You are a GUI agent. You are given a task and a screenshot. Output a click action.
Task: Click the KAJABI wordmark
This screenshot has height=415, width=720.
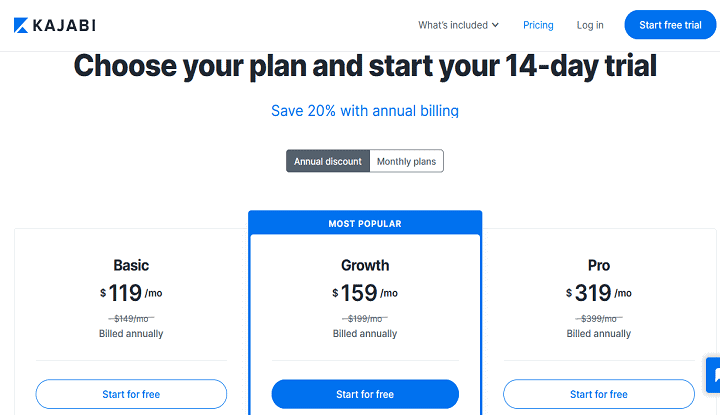[64, 25]
